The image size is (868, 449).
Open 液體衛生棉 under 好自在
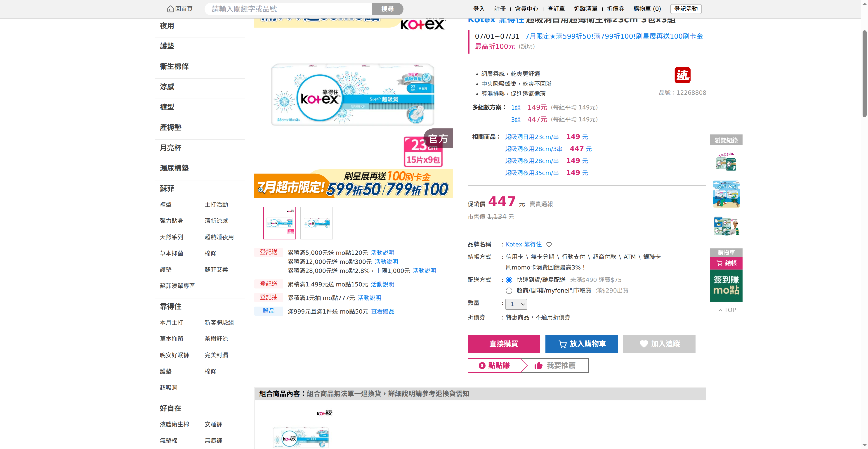[x=174, y=424]
